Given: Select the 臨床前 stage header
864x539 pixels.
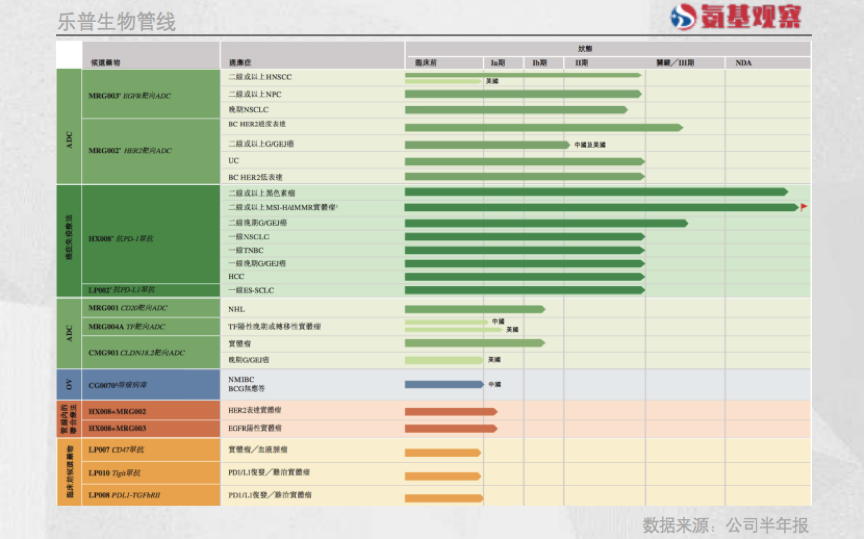Looking at the screenshot, I should click(425, 63).
